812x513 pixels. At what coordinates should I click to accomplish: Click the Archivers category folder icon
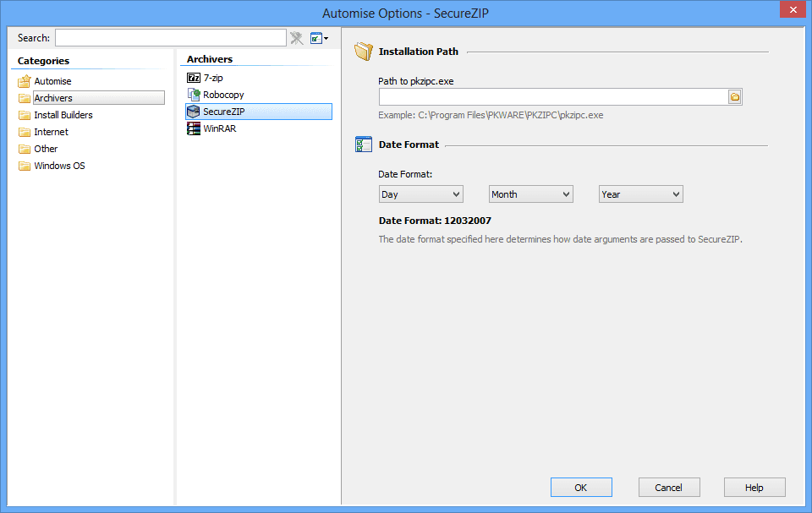point(25,98)
